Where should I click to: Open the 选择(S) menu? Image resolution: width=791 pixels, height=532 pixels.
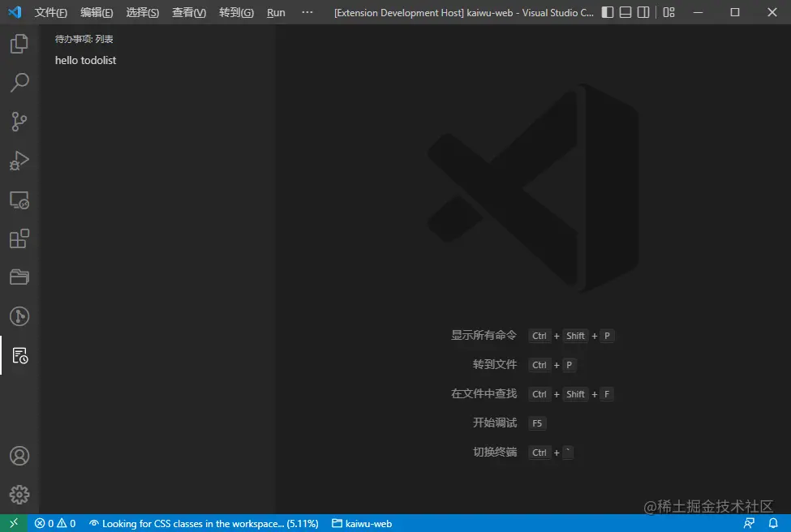pos(142,12)
